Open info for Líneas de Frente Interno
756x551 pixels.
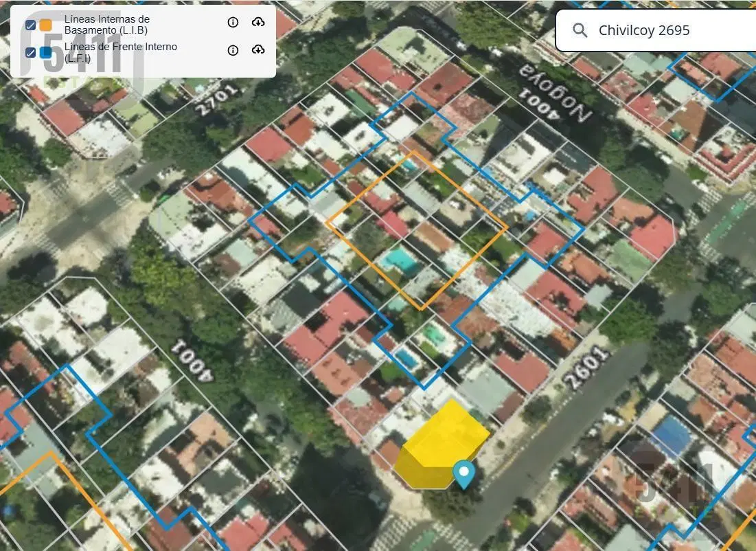(x=233, y=50)
